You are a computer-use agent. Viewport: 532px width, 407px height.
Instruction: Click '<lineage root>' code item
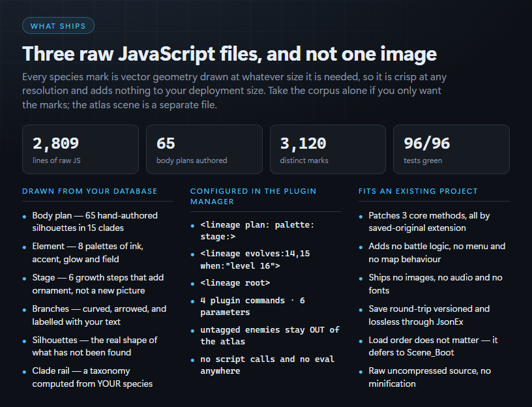click(x=235, y=283)
